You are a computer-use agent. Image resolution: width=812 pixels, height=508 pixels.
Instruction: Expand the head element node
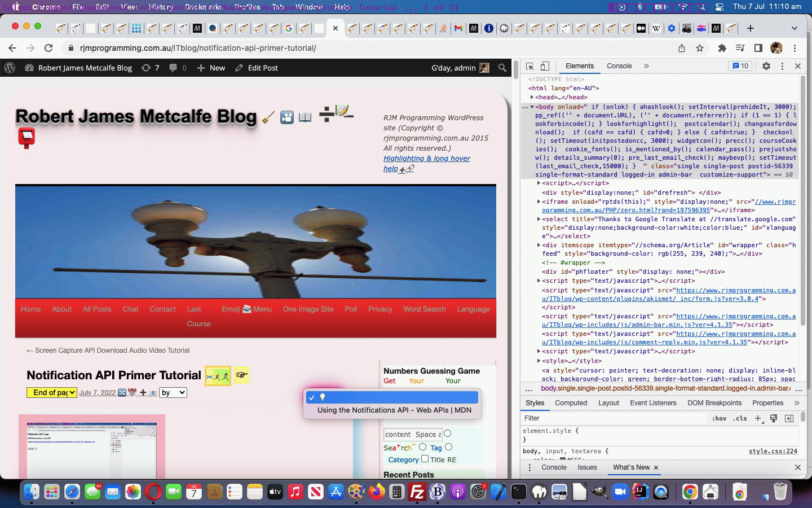click(x=532, y=97)
